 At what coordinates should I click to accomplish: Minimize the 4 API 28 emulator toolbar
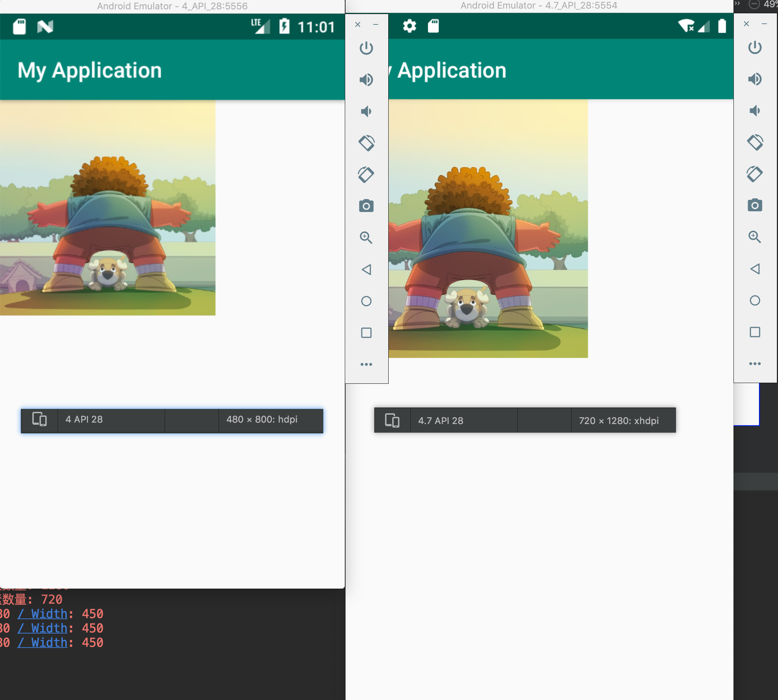click(x=376, y=24)
